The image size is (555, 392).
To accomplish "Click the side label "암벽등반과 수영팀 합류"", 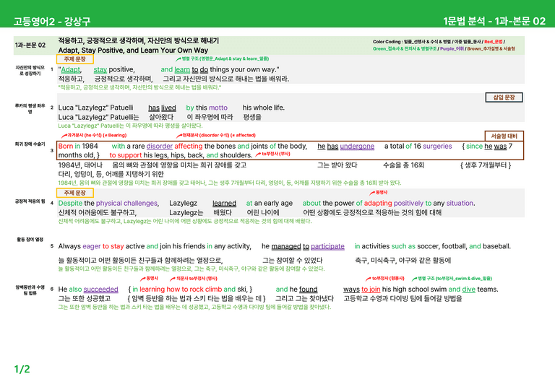I will (x=30, y=290).
